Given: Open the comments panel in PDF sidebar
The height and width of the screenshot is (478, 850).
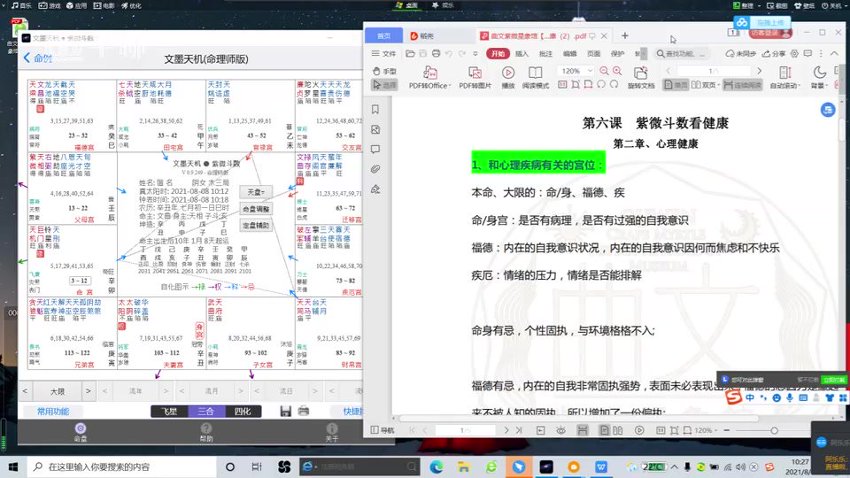Looking at the screenshot, I should [375, 149].
